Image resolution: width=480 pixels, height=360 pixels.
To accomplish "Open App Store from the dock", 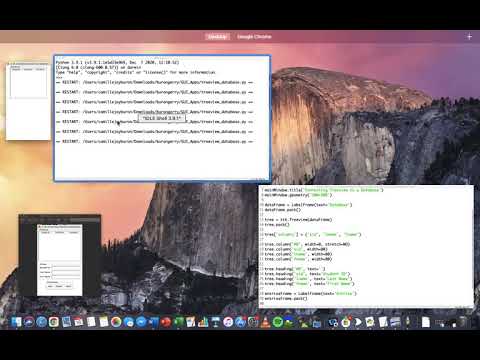I will [240, 322].
